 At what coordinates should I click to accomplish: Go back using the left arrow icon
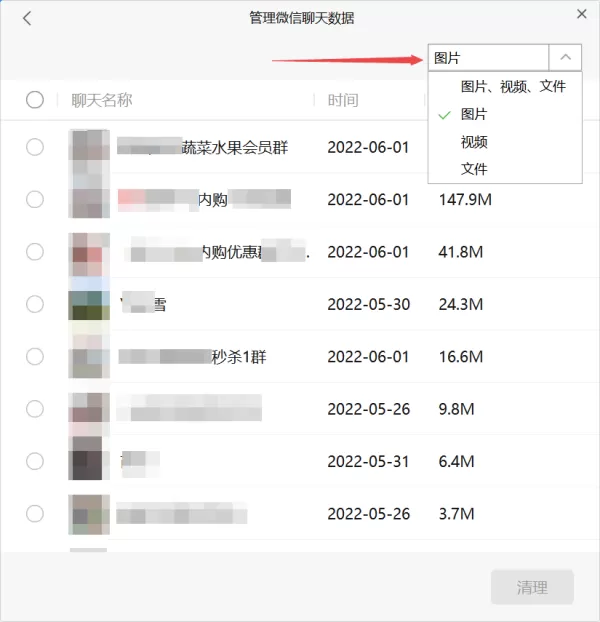27,18
